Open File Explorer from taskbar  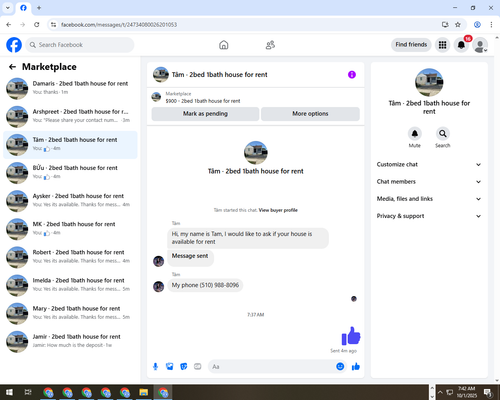coord(144,392)
